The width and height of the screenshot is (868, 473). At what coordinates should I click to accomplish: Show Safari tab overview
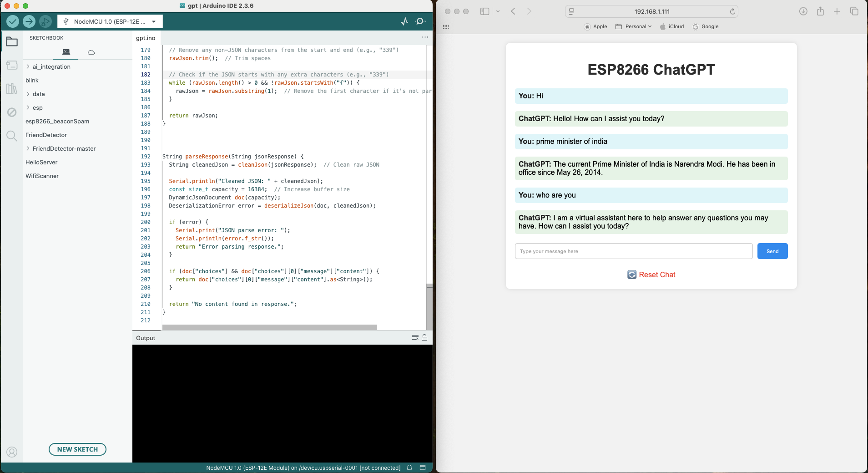(854, 11)
